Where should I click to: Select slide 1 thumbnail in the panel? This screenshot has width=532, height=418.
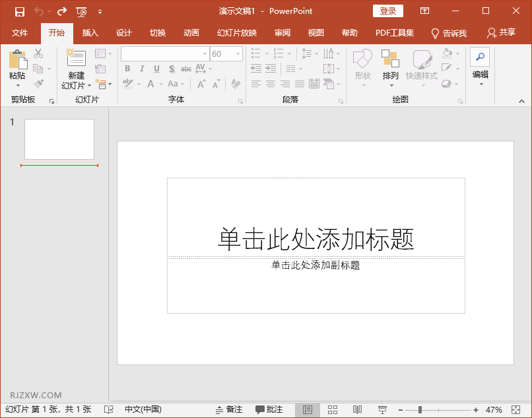click(59, 139)
